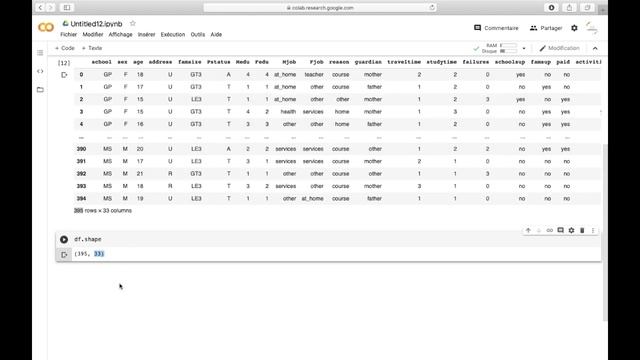
Task: Click the traveltime column header
Action: click(x=404, y=62)
